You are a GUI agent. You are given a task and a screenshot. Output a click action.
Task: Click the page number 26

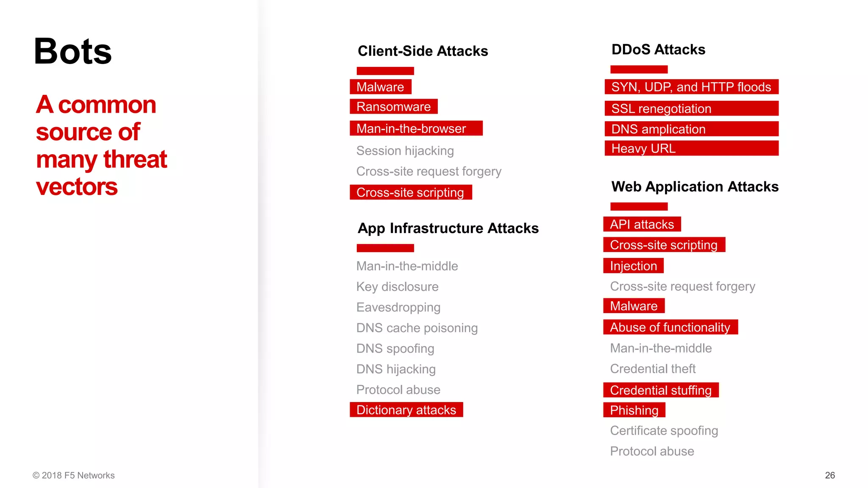coord(830,475)
